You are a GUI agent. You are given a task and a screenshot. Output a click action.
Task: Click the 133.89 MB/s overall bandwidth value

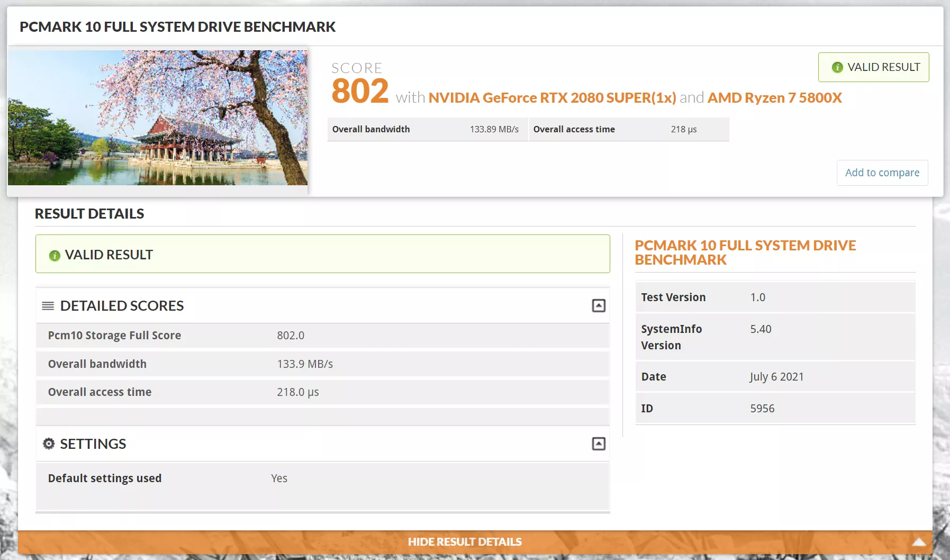(494, 129)
